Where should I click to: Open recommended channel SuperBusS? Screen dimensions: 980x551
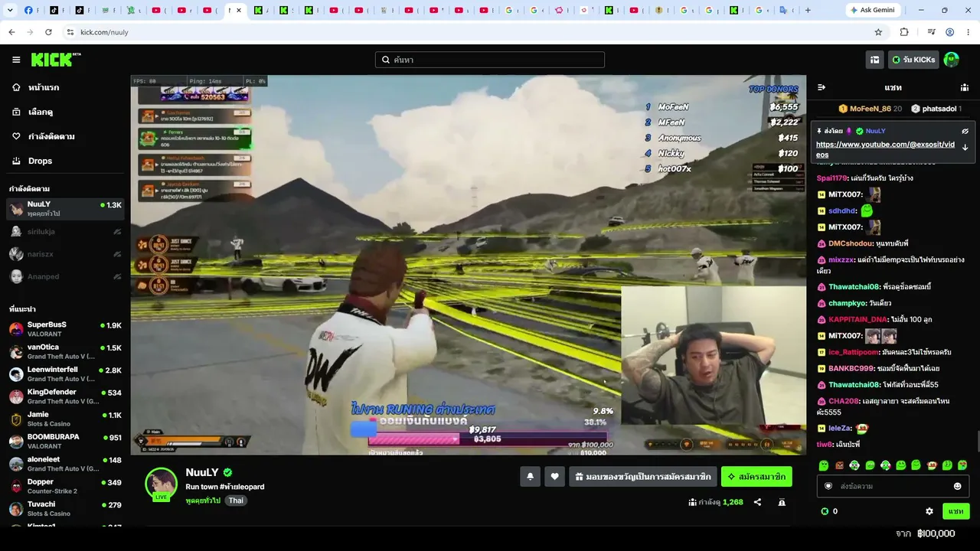pyautogui.click(x=65, y=329)
